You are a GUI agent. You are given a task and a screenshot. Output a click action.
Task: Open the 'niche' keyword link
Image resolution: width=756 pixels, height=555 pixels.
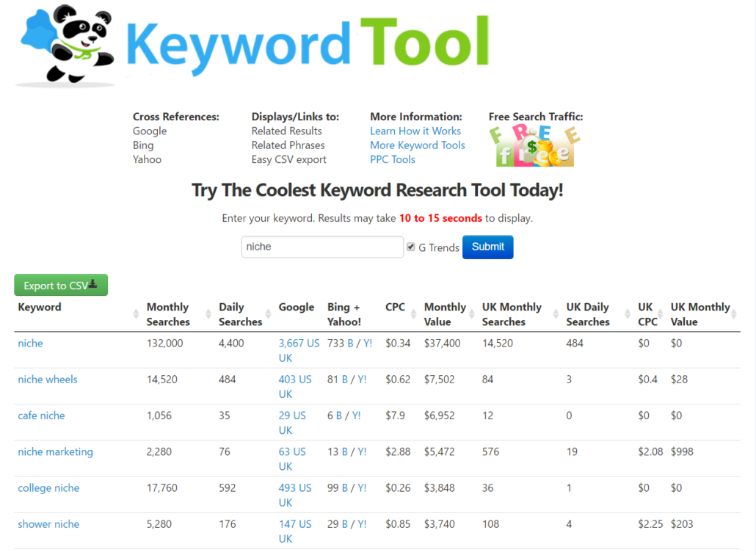(x=30, y=344)
